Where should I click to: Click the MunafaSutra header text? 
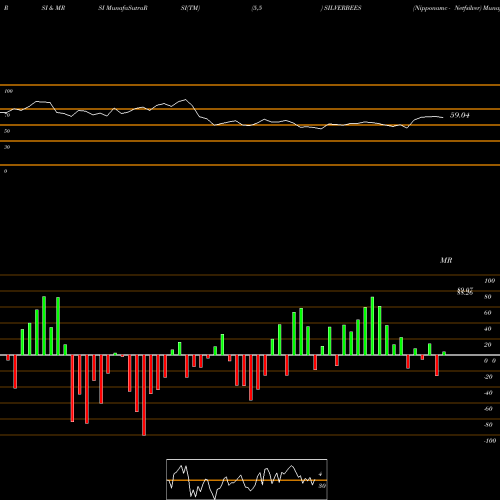pos(126,8)
